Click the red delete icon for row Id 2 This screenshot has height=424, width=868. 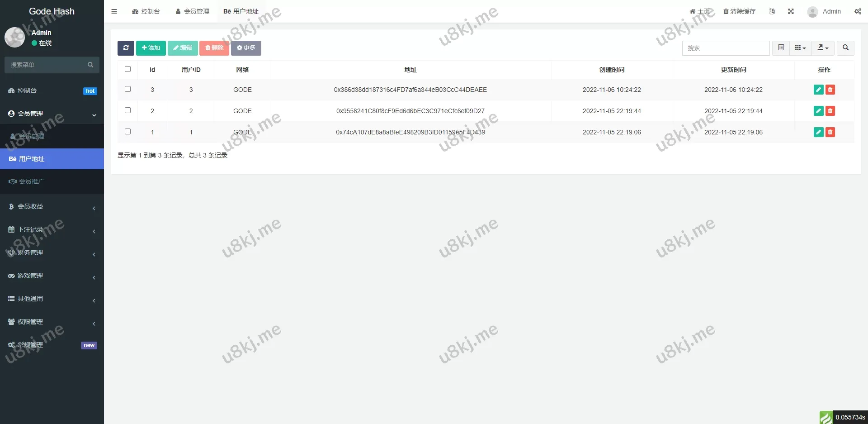coord(830,111)
